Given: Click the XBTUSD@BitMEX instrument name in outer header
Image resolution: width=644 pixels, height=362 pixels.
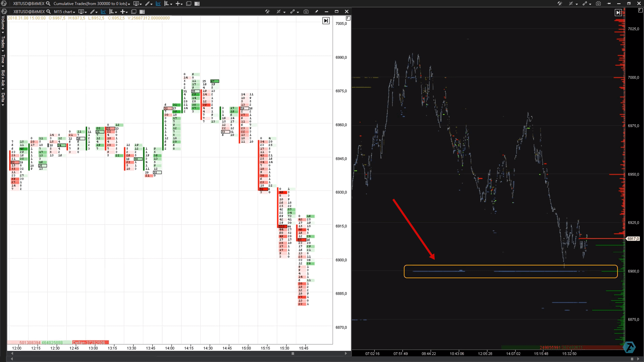Looking at the screenshot, I should click(29, 3).
